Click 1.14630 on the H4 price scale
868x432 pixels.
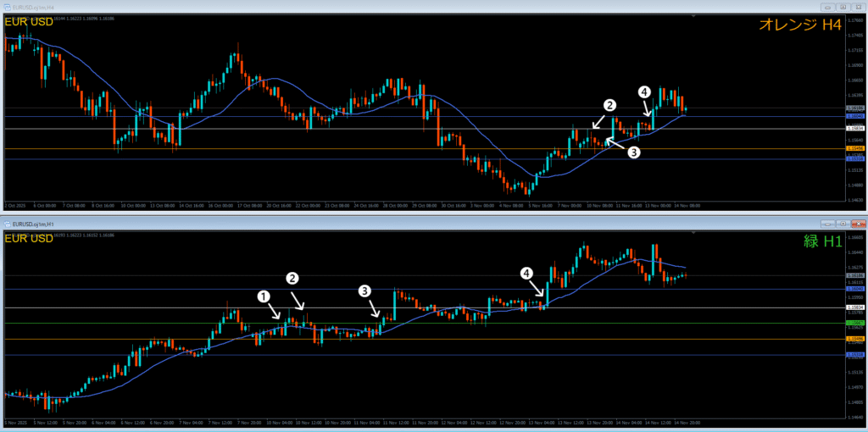click(x=854, y=200)
